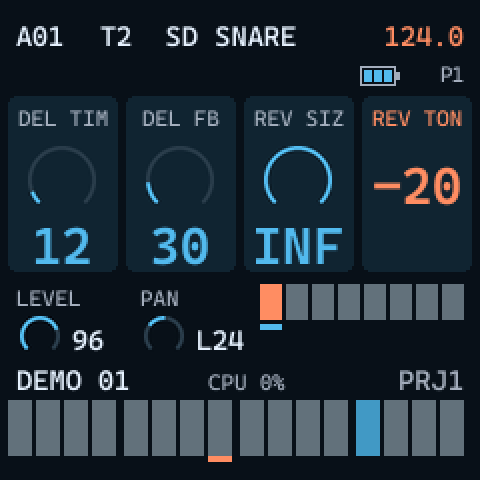This screenshot has height=480, width=480.
Task: Select the third track pad
Action: (323, 302)
